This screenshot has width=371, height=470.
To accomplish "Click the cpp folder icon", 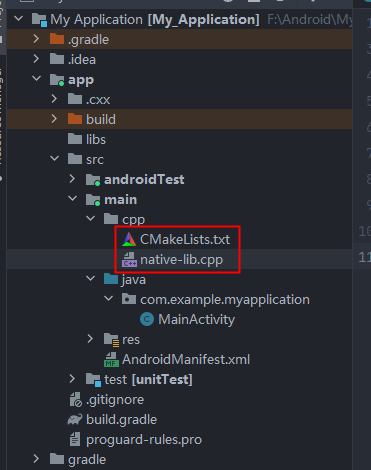I will pyautogui.click(x=111, y=219).
